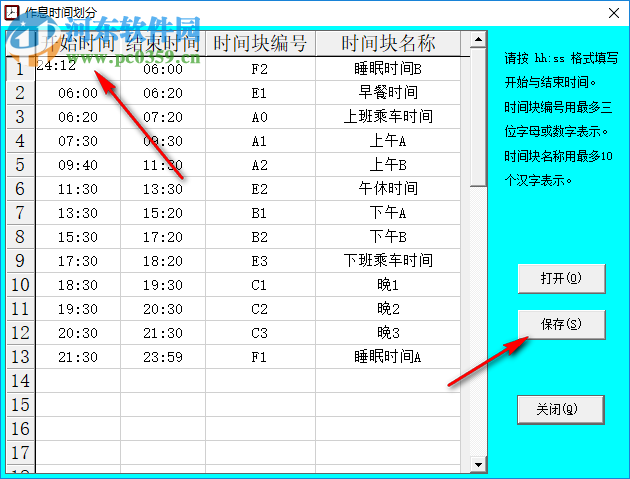
Task: Click block code A1
Action: 260,141
